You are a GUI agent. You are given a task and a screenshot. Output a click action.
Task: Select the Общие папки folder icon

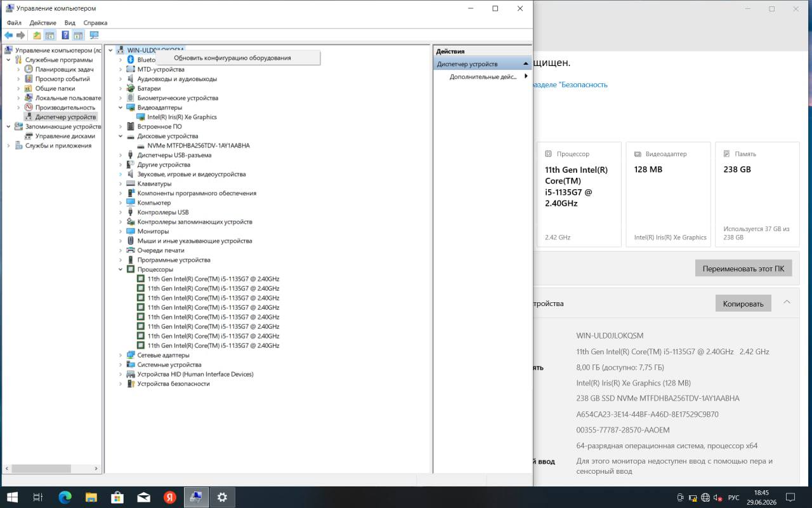29,88
